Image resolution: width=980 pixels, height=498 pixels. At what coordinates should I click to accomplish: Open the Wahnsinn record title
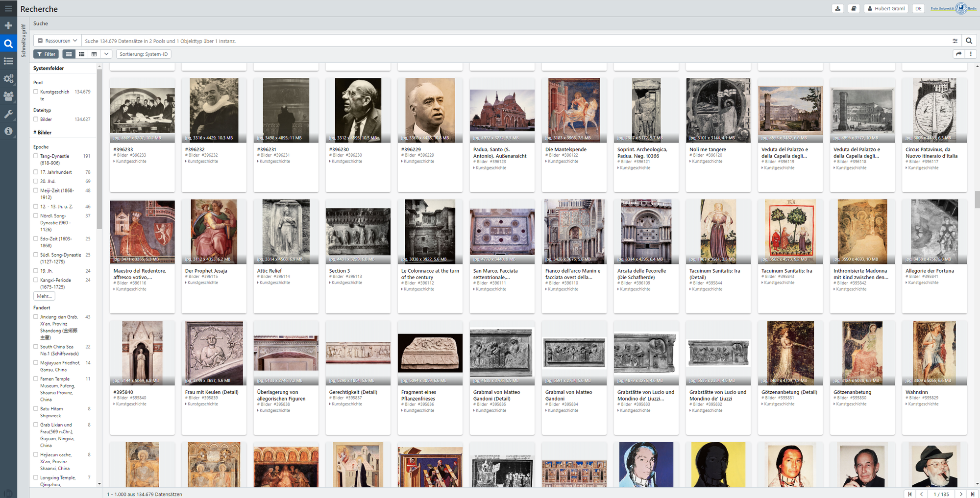coord(916,392)
